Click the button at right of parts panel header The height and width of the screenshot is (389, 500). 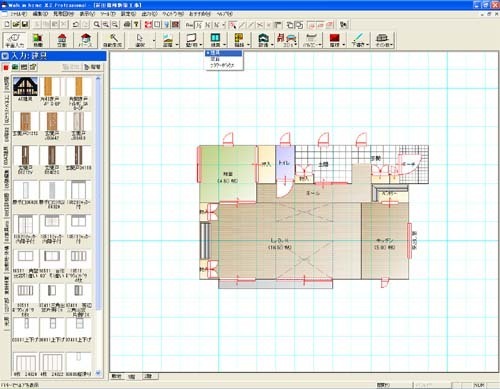[x=92, y=67]
